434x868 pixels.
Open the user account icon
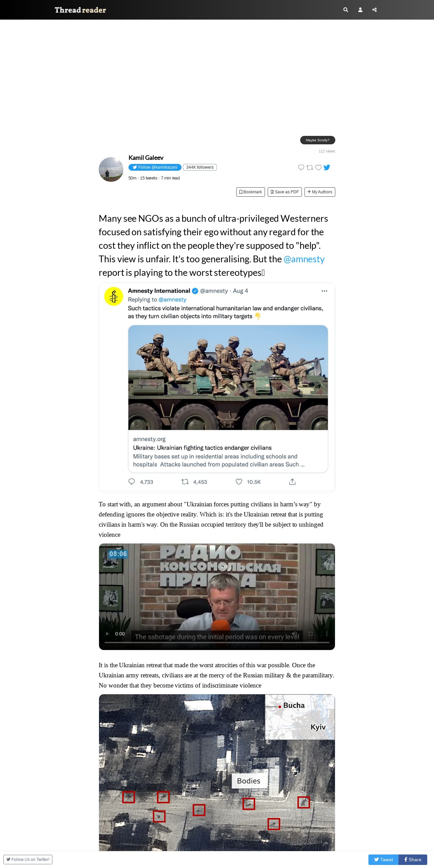(x=360, y=10)
